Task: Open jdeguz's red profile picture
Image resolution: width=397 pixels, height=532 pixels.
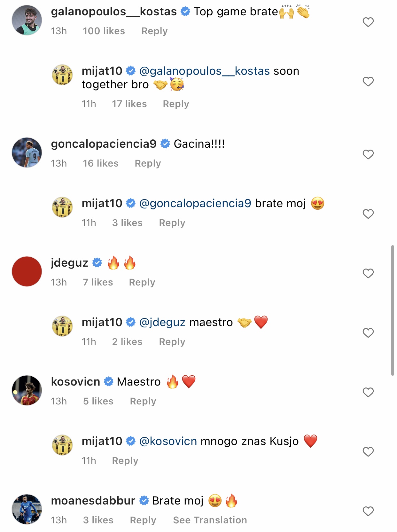Action: point(27,271)
